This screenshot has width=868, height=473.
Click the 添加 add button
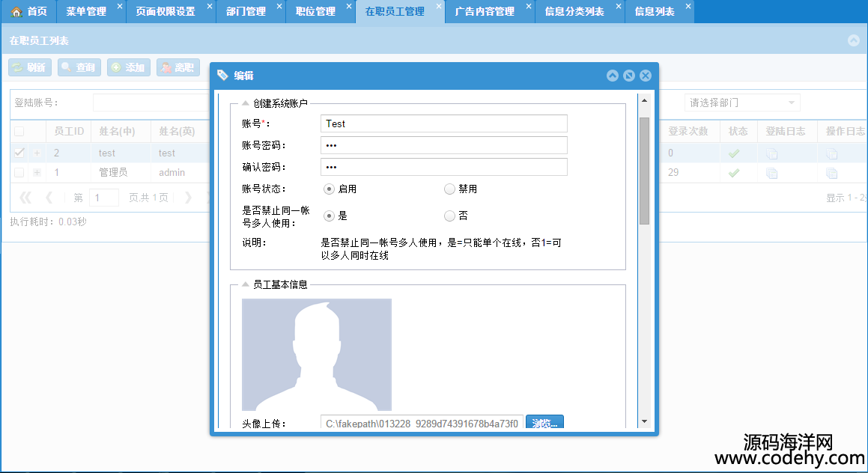pos(128,67)
